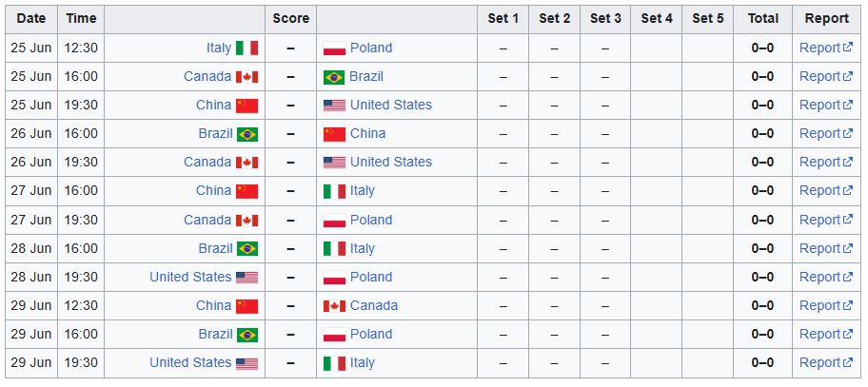Click the Poland flag in the 27 Jun 19:30 match

[x=334, y=220]
